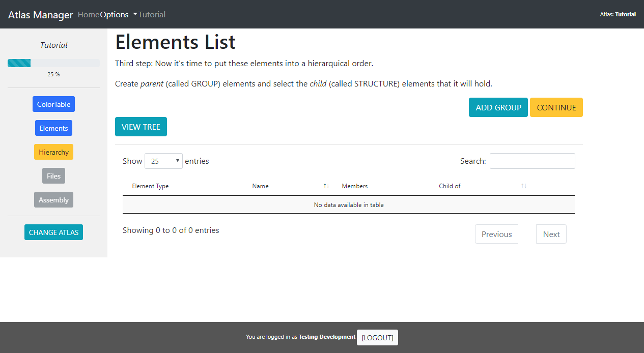
Task: Select the Files step in sidebar
Action: [x=53, y=176]
